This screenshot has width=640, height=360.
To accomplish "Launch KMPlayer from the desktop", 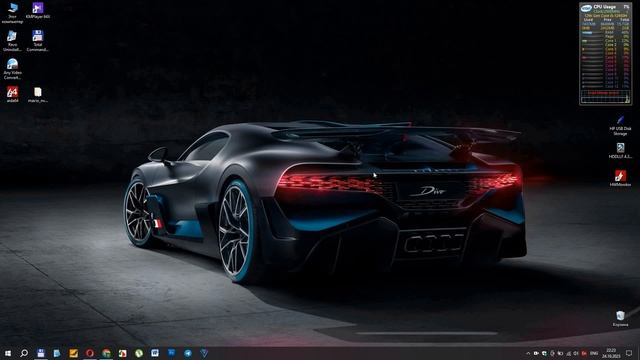I will point(38,11).
